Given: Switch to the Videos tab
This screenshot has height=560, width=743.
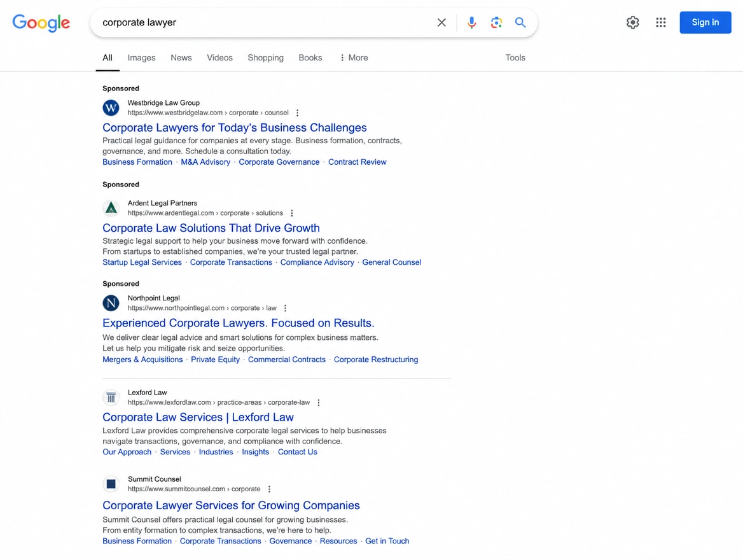Looking at the screenshot, I should [219, 58].
